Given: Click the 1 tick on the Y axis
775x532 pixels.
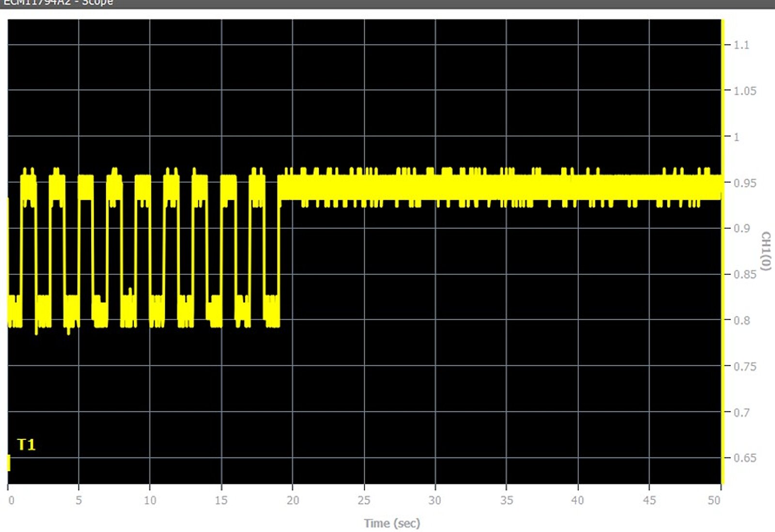Looking at the screenshot, I should click(x=736, y=137).
